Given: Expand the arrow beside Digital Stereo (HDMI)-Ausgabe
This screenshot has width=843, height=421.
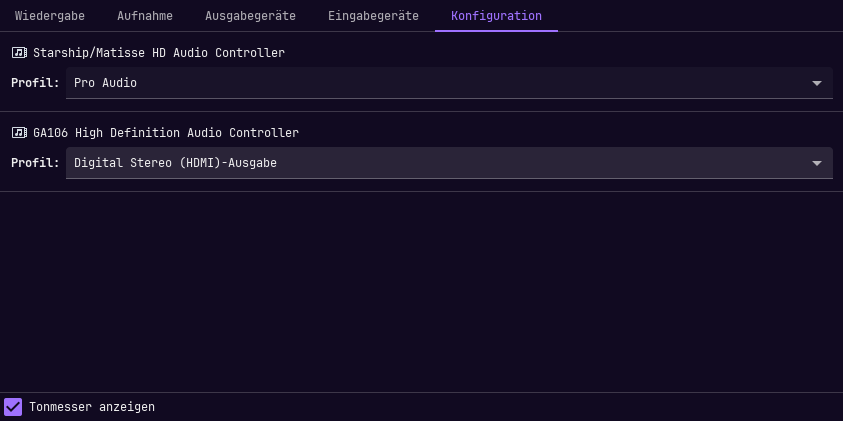Looking at the screenshot, I should 817,163.
